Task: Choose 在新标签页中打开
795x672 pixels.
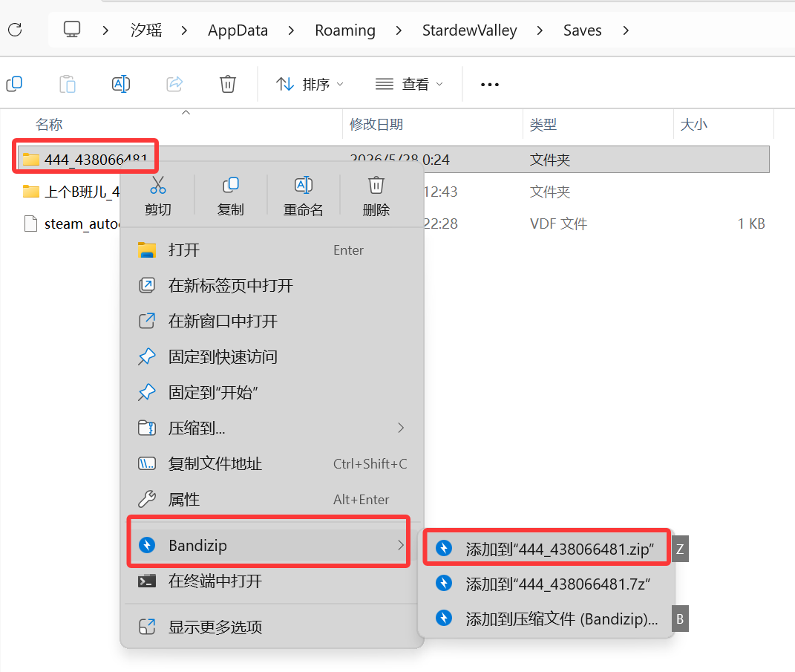Action: (x=272, y=286)
